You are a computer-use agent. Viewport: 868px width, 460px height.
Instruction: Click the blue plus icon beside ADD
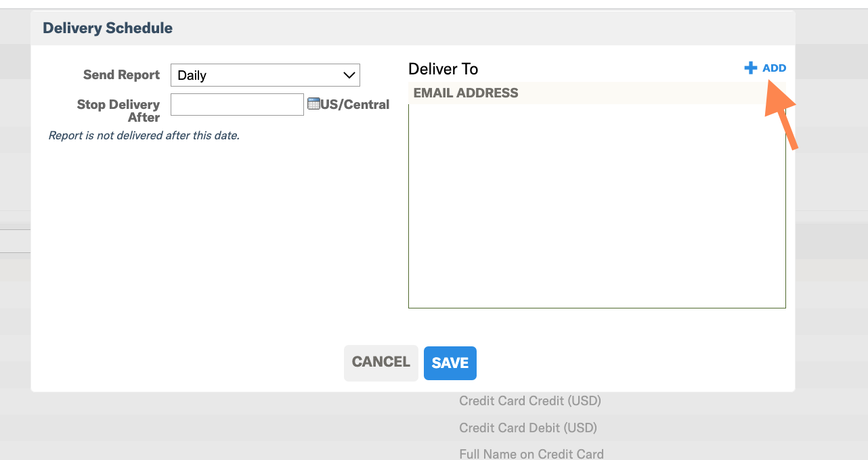coord(750,68)
